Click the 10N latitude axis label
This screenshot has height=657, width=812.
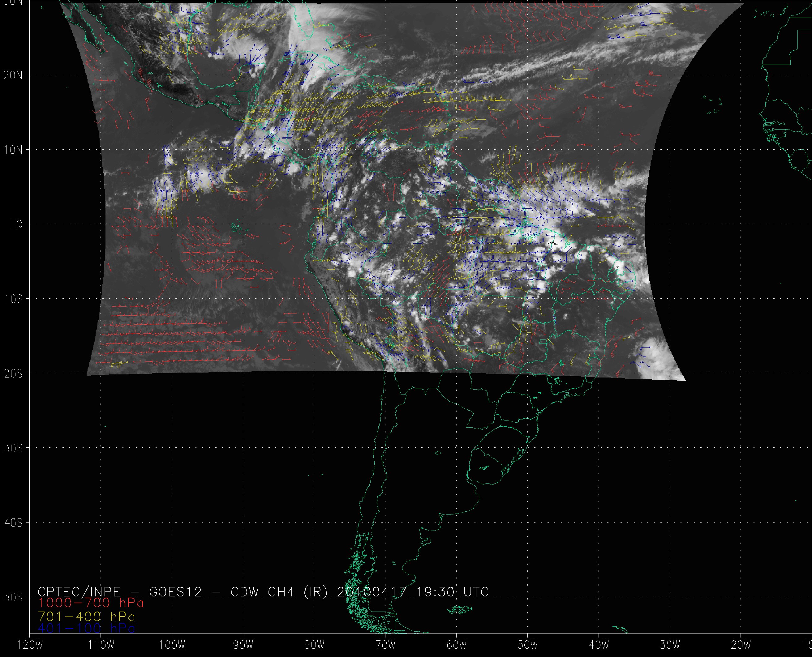point(13,150)
